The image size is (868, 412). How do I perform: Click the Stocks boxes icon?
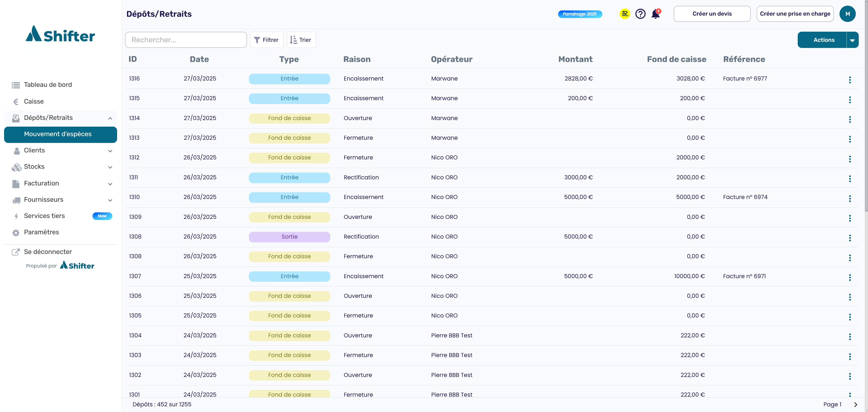coord(17,167)
